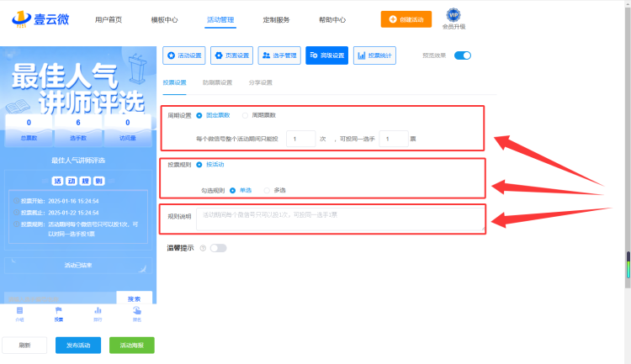The width and height of the screenshot is (631, 364).
Task: Enable the 温馨提示 switch
Action: click(x=218, y=248)
